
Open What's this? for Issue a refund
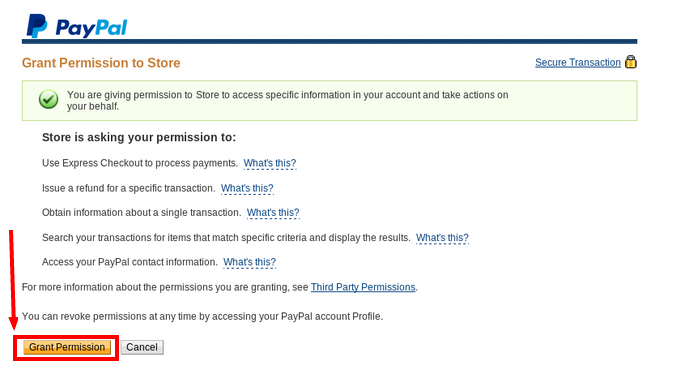247,188
